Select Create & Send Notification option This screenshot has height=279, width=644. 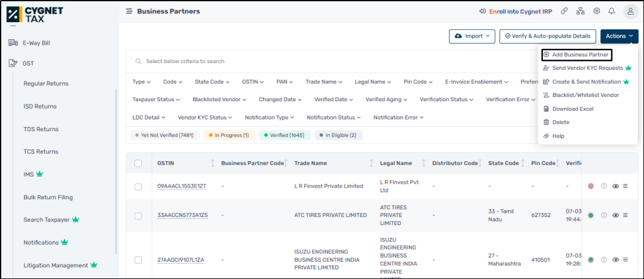click(x=586, y=82)
